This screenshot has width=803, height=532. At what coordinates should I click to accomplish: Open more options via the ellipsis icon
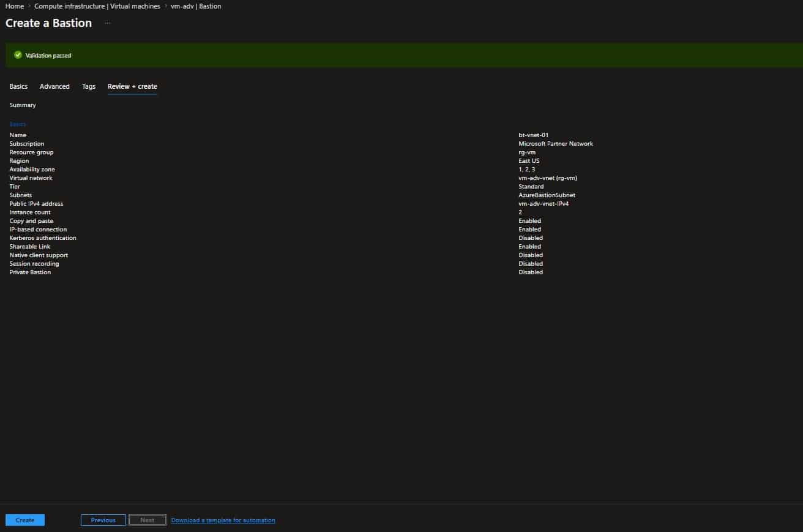(107, 23)
